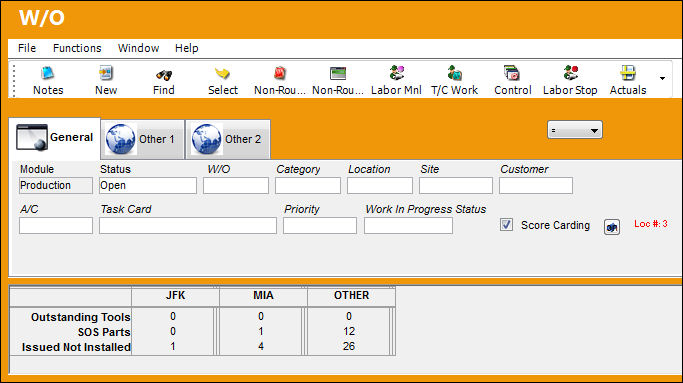Click the Task Card input field
Viewport: 683px width, 383px height.
pyautogui.click(x=188, y=226)
